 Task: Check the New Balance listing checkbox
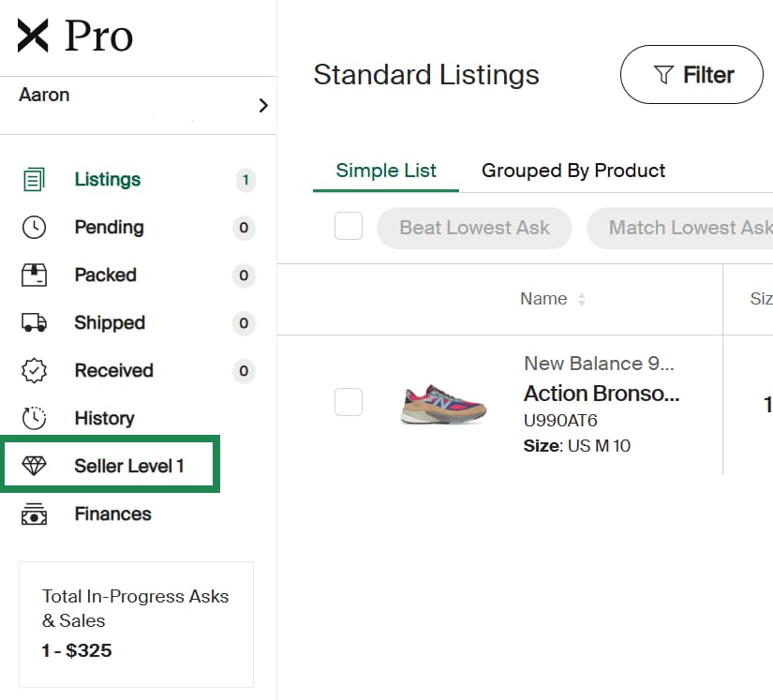click(349, 402)
